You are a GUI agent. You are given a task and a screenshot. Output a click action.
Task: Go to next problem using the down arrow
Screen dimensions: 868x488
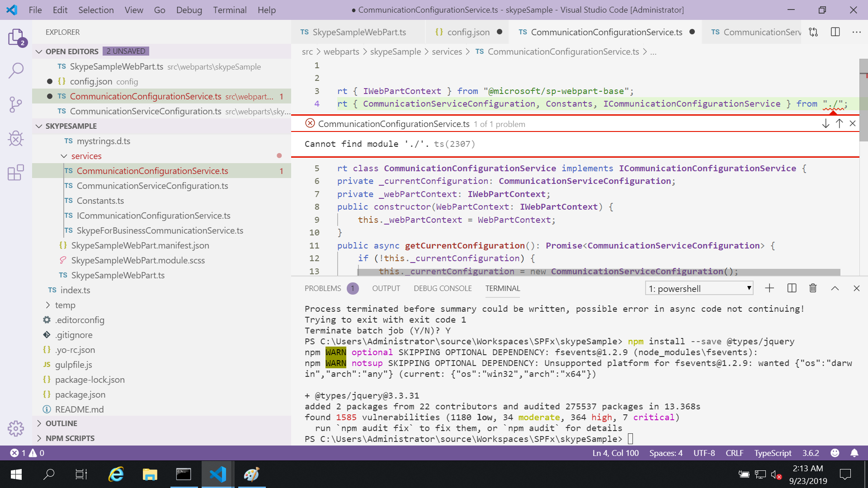pyautogui.click(x=826, y=123)
